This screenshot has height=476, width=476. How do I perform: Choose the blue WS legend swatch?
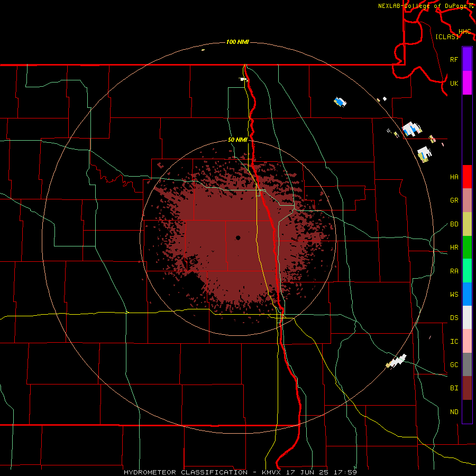(467, 294)
